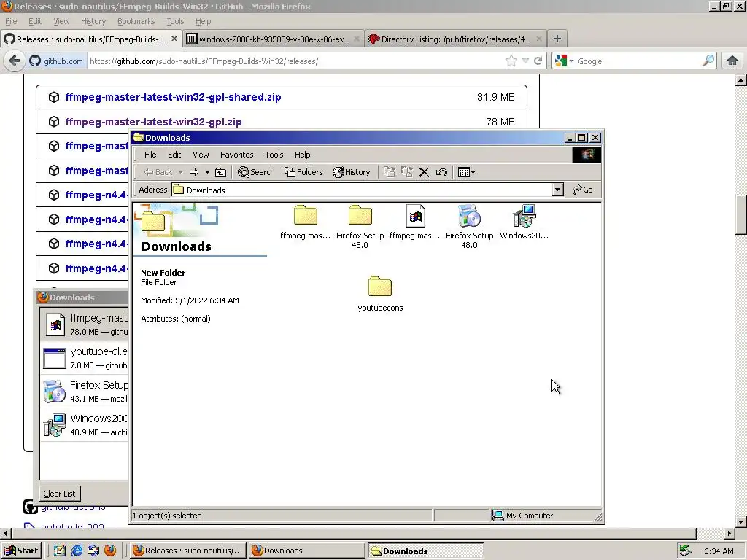Click the horizontal scrollbar right arrow in Firefox
Image resolution: width=747 pixels, height=560 pixels.
coord(729,533)
